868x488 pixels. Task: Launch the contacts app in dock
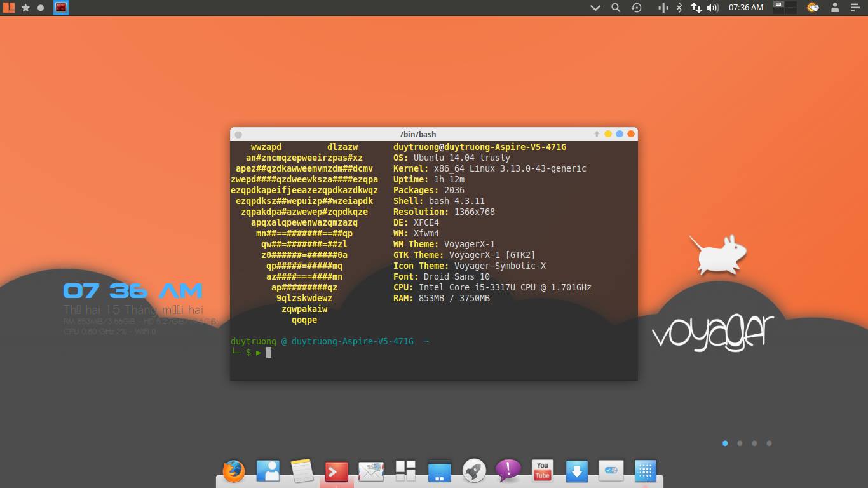click(x=268, y=471)
